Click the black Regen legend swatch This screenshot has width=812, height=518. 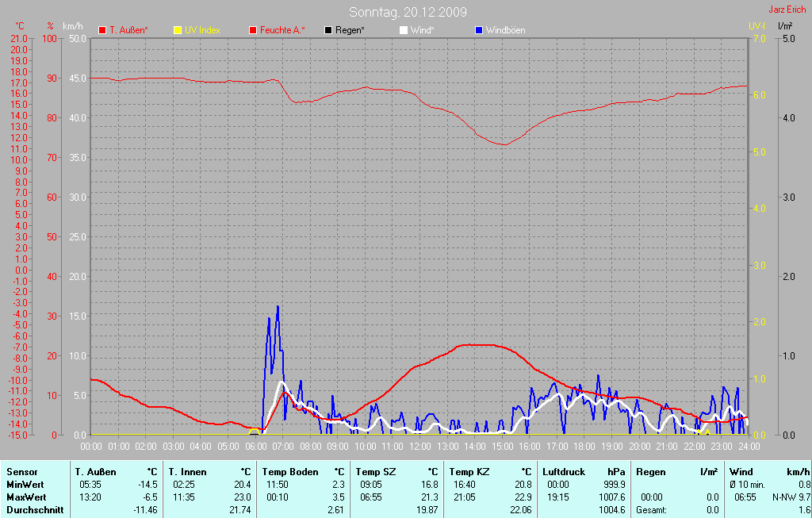[x=328, y=30]
